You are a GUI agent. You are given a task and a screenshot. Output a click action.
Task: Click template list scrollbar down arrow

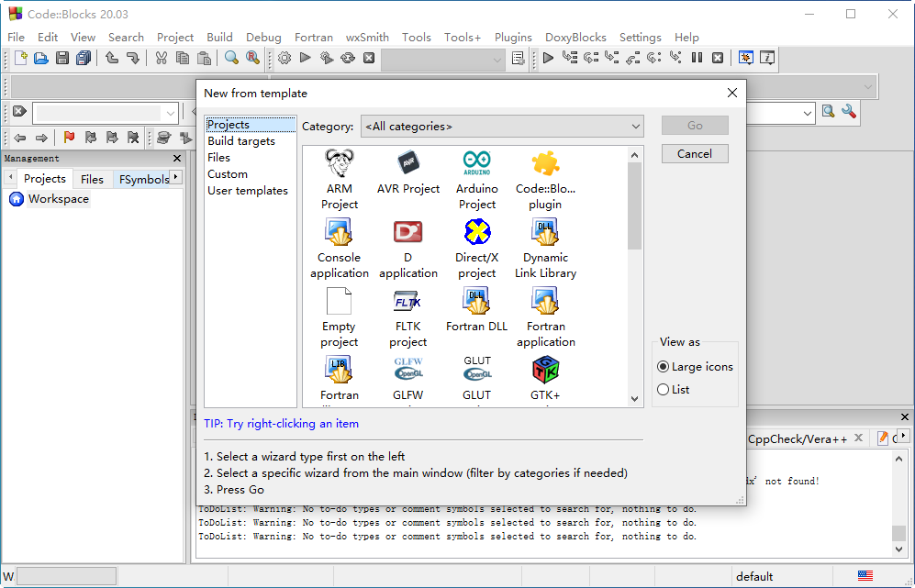tap(634, 399)
